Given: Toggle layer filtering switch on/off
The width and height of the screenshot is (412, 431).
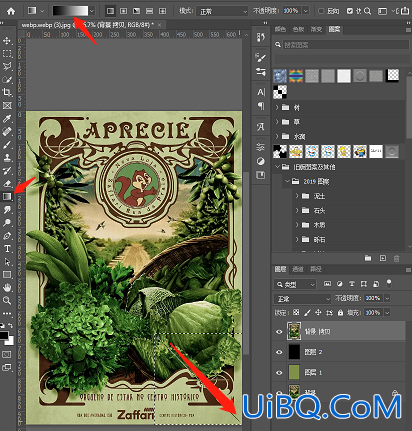Looking at the screenshot, I should pyautogui.click(x=389, y=284).
